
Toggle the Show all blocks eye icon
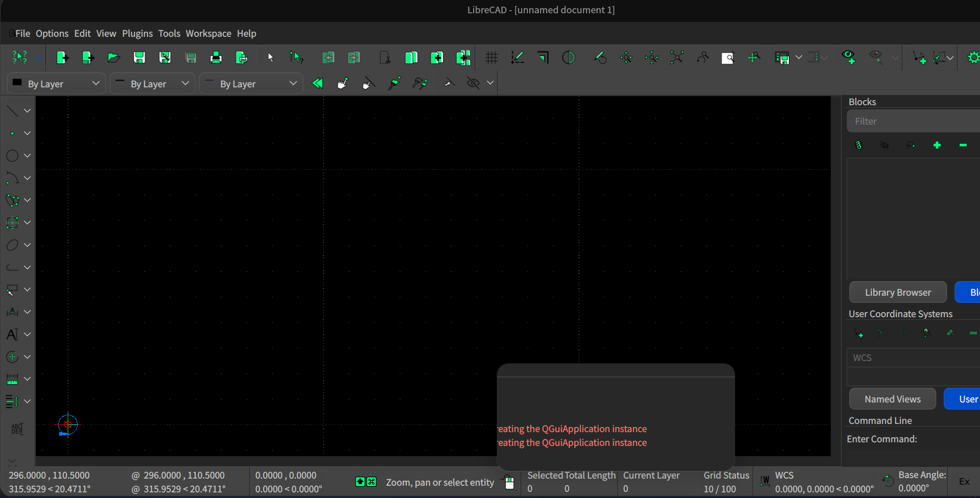coord(858,146)
